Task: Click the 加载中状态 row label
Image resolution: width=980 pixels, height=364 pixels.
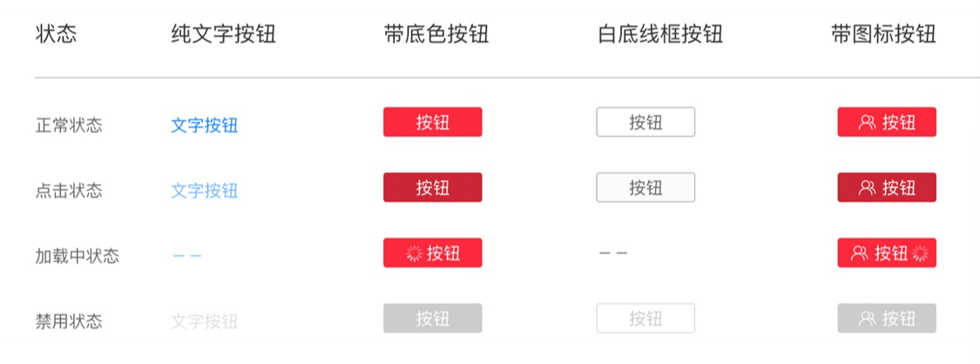Action: click(x=78, y=256)
